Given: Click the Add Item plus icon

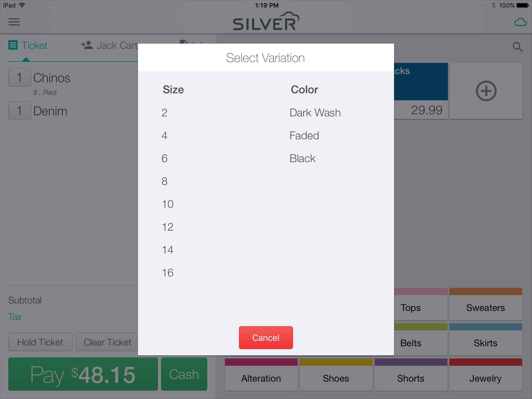Looking at the screenshot, I should (486, 90).
